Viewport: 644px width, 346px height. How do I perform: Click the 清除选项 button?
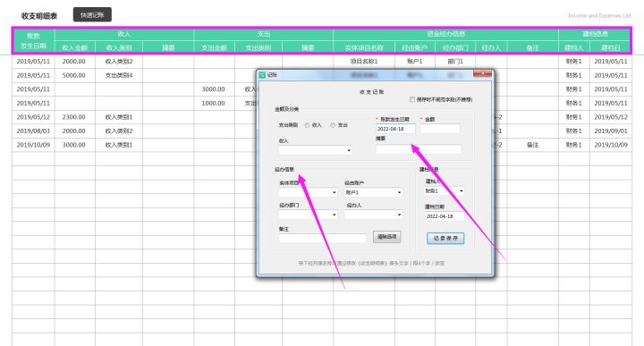(387, 237)
